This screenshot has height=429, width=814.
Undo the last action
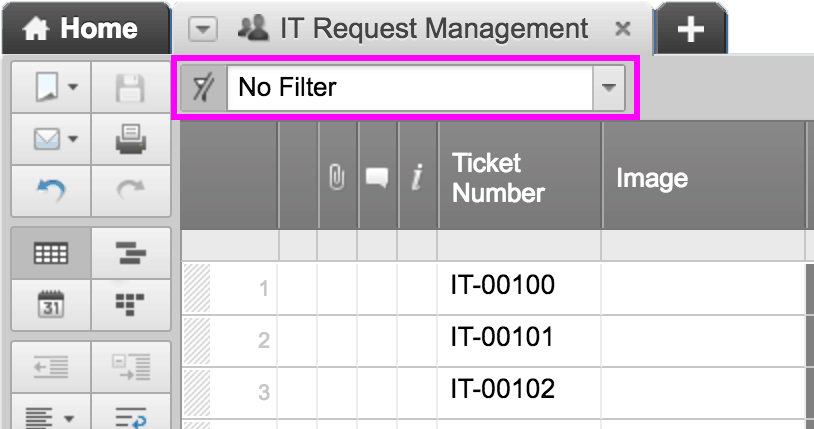[49, 190]
